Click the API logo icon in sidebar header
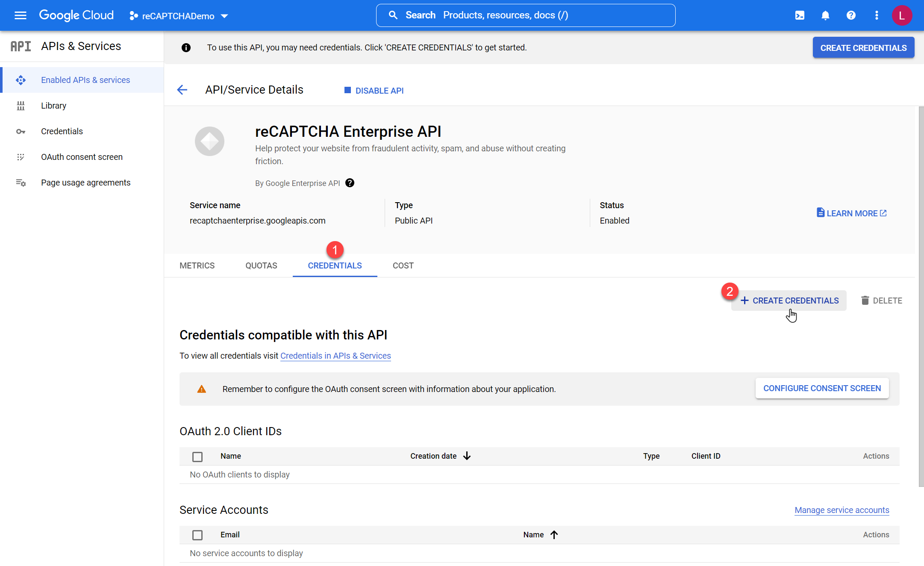 click(x=21, y=46)
